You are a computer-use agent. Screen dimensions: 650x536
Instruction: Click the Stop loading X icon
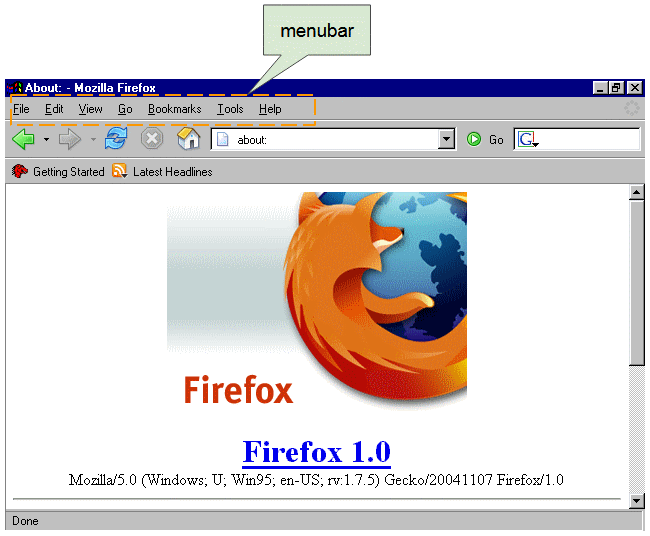click(x=152, y=139)
